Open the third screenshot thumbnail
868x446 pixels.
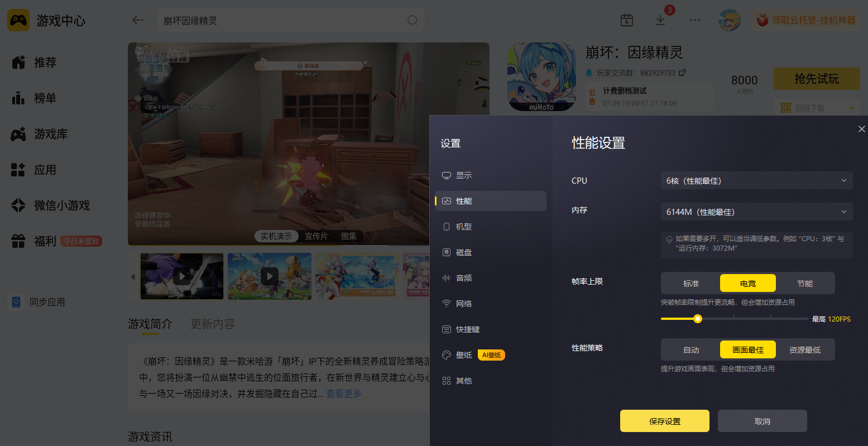[x=357, y=276]
